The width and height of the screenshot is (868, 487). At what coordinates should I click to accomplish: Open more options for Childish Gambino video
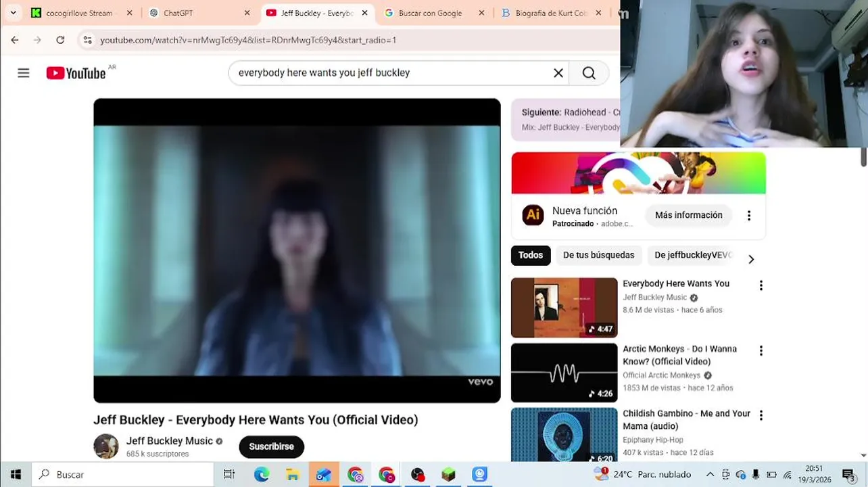point(761,415)
